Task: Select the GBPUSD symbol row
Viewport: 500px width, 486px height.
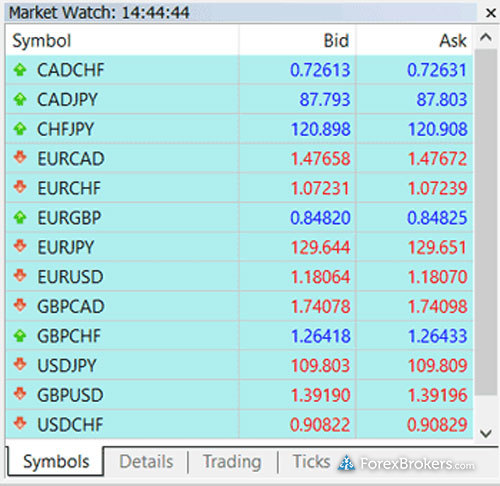Action: 239,395
